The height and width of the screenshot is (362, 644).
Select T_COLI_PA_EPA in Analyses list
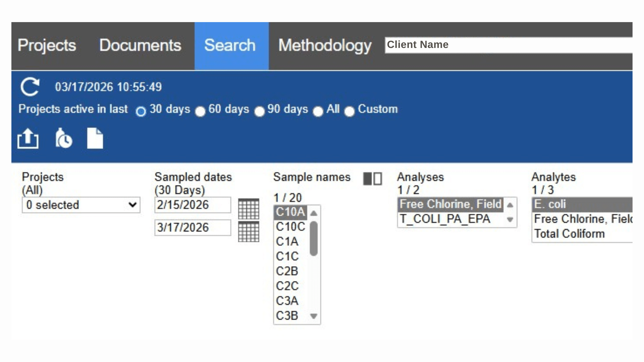[451, 219]
